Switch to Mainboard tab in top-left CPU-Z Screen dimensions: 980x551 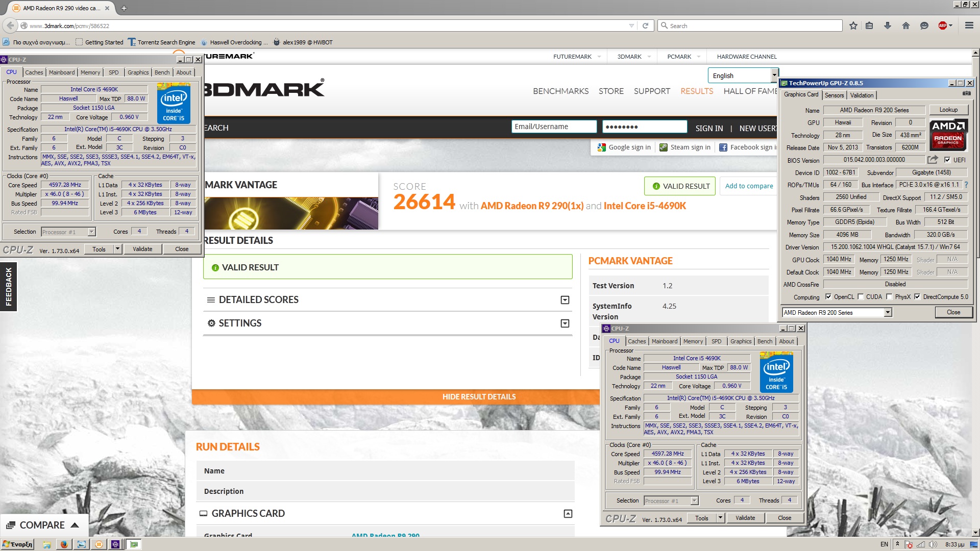tap(62, 72)
